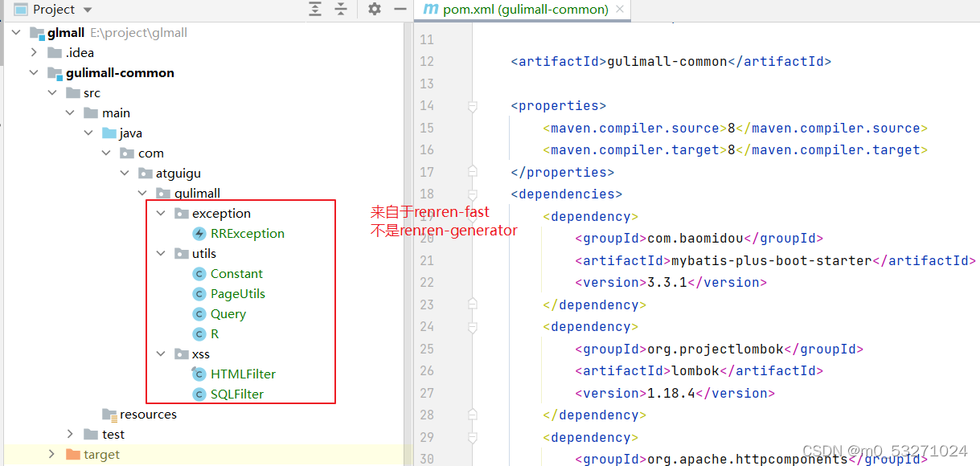Collapse the main folder
The width and height of the screenshot is (980, 466).
[71, 113]
